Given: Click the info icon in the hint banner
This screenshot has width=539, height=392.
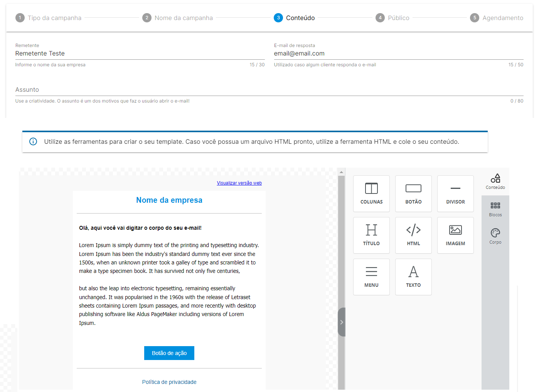Looking at the screenshot, I should [33, 141].
